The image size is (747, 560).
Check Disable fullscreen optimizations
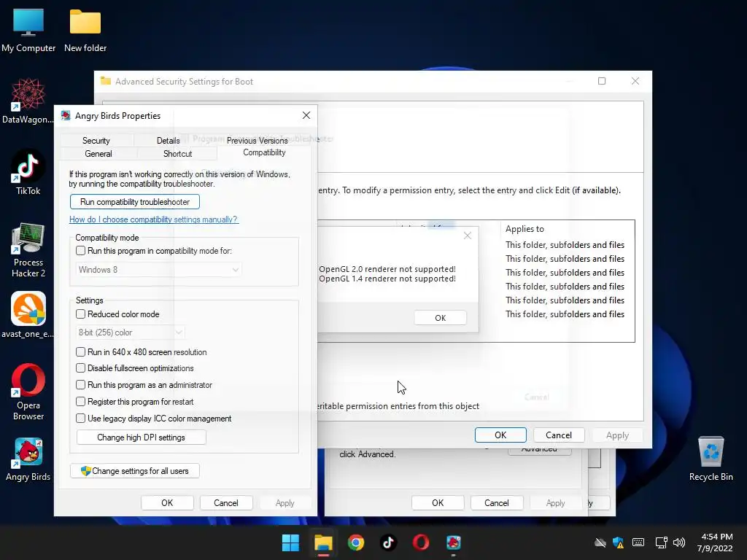click(x=80, y=368)
